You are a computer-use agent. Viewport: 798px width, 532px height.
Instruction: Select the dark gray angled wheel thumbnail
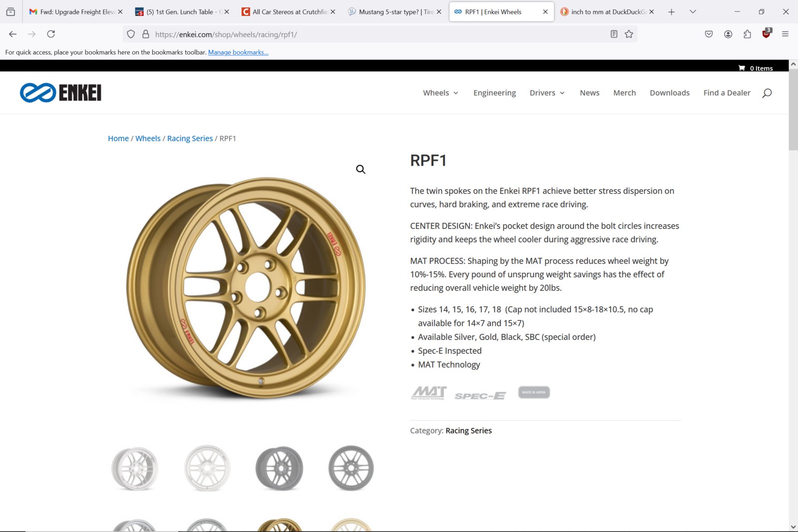tap(279, 468)
